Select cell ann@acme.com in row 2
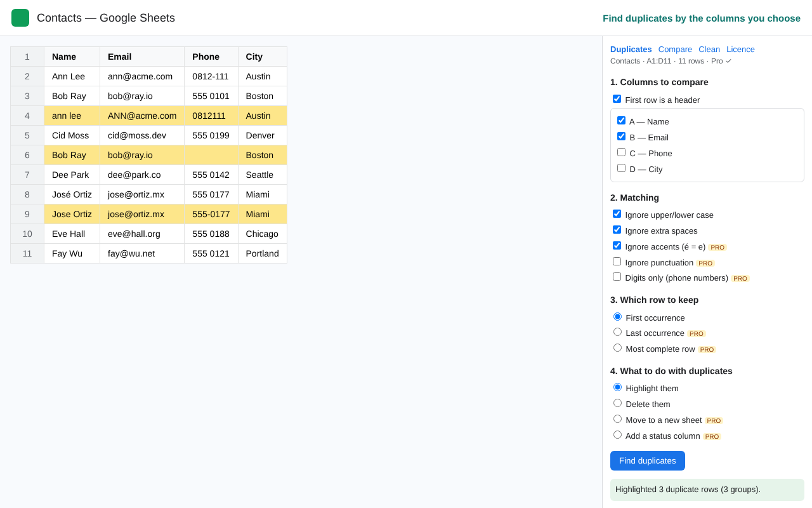 (x=142, y=76)
